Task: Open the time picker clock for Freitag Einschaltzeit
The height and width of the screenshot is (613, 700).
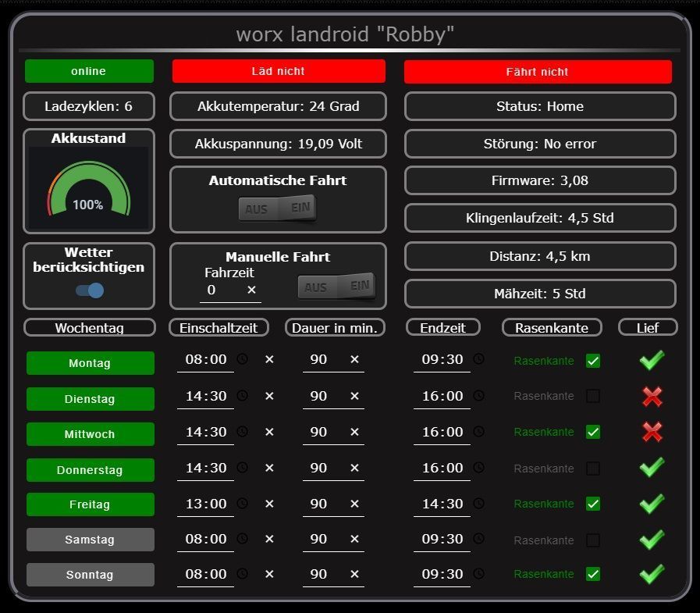Action: [x=242, y=503]
